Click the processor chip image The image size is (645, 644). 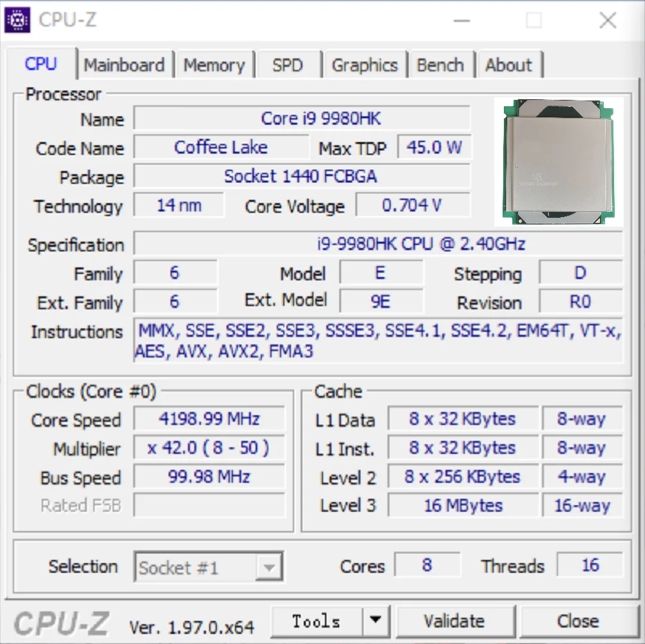558,162
